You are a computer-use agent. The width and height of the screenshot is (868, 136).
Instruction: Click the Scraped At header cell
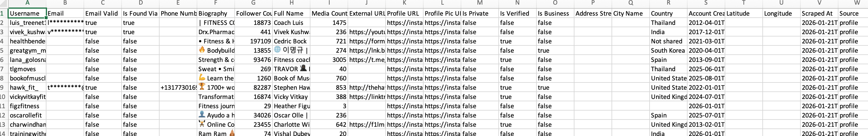819,14
